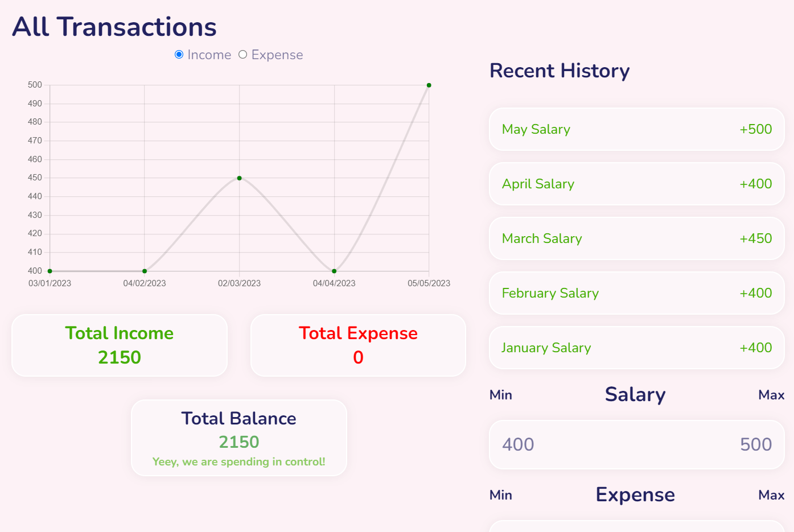Click the All Transactions title
Screen dimensions: 794x532
(x=114, y=26)
